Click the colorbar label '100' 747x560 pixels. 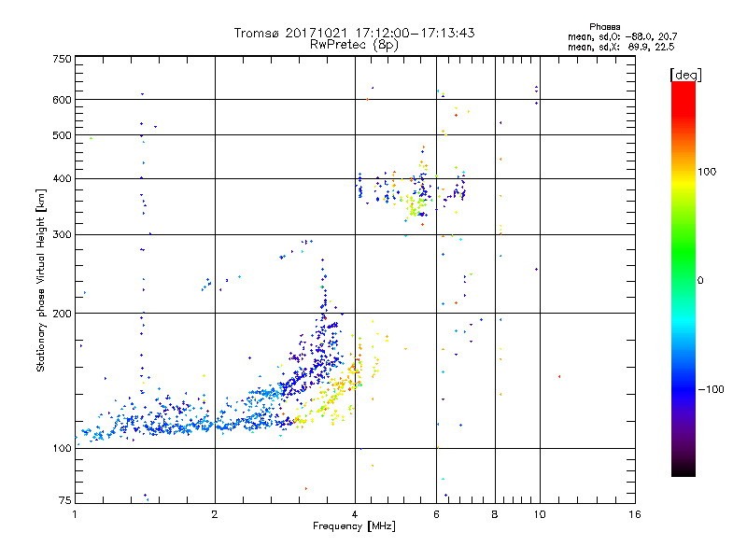(707, 172)
